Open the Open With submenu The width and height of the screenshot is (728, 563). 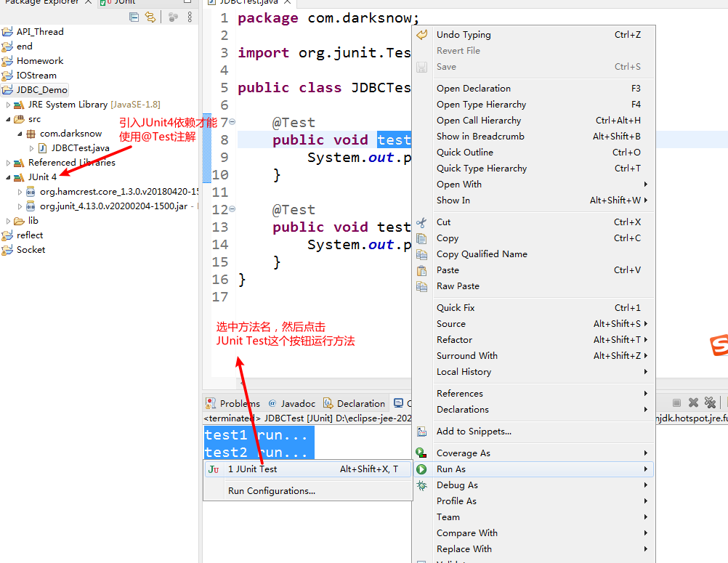coord(533,185)
